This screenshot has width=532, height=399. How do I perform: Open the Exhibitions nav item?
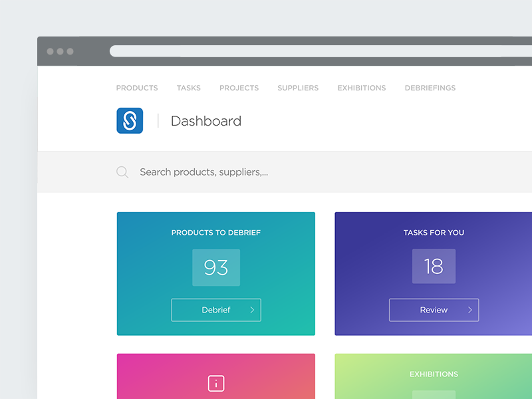(362, 88)
